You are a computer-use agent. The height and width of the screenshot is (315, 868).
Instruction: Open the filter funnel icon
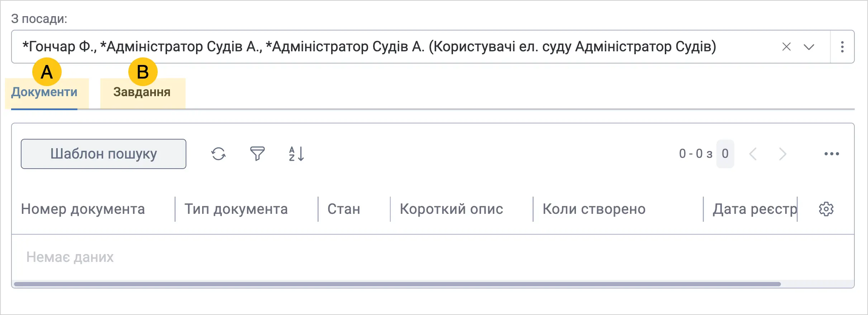[x=257, y=154]
